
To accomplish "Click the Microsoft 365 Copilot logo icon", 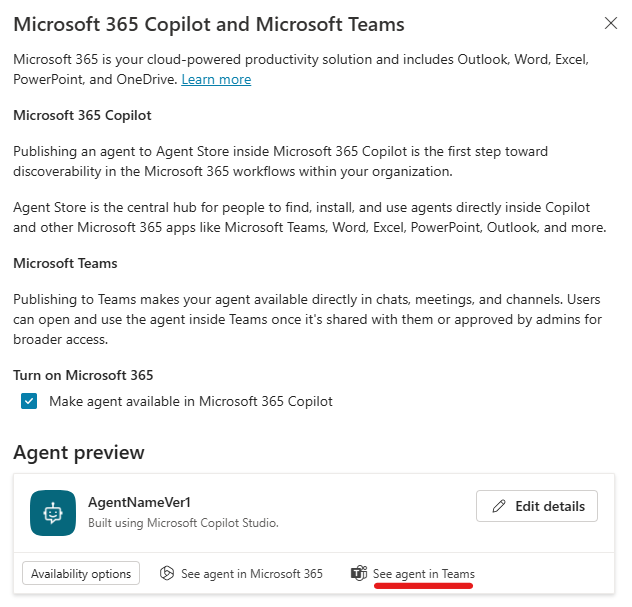I will pos(165,574).
